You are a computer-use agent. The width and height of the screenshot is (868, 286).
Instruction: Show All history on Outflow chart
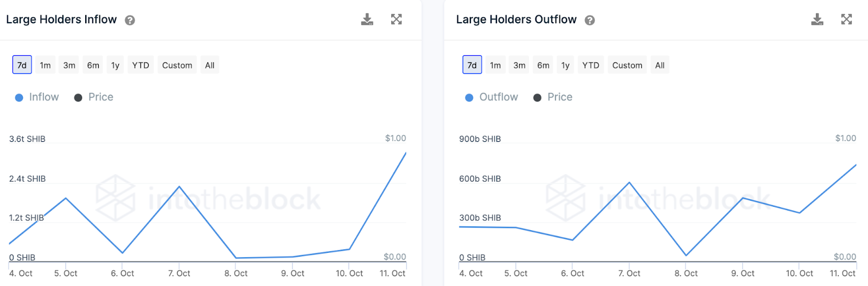point(660,65)
